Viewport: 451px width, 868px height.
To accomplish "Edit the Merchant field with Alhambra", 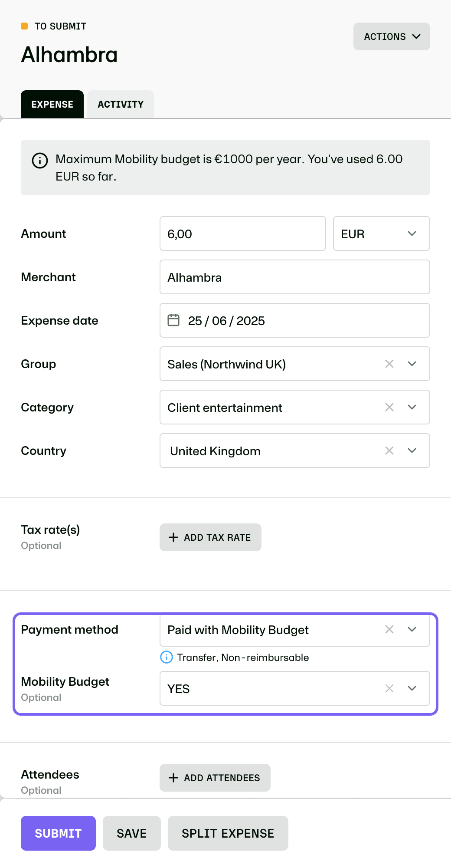I will coord(295,277).
